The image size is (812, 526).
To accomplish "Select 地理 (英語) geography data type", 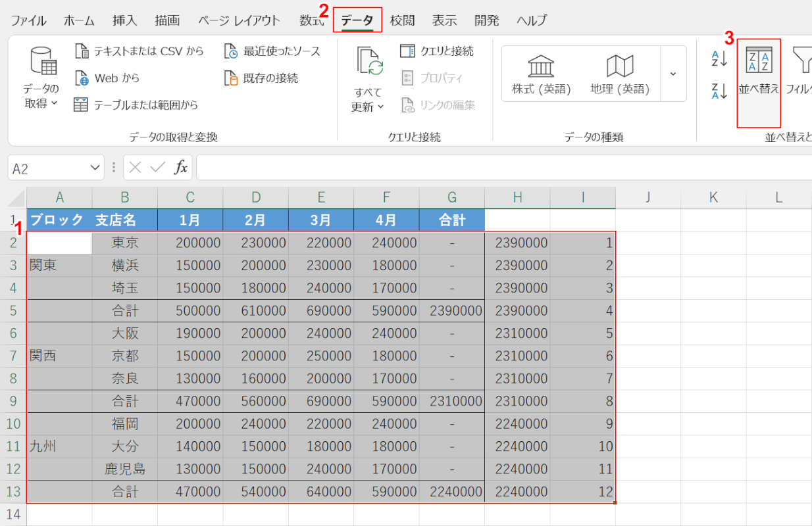I will [x=620, y=74].
